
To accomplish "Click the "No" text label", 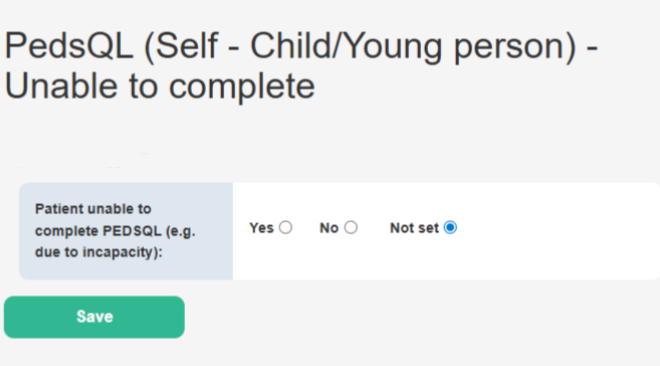I will [x=329, y=228].
